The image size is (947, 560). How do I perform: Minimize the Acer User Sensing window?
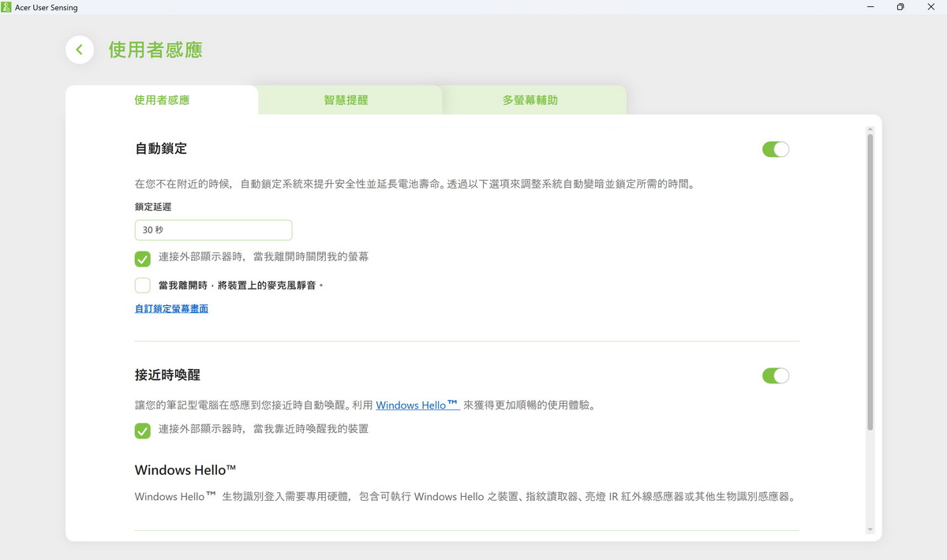(871, 7)
